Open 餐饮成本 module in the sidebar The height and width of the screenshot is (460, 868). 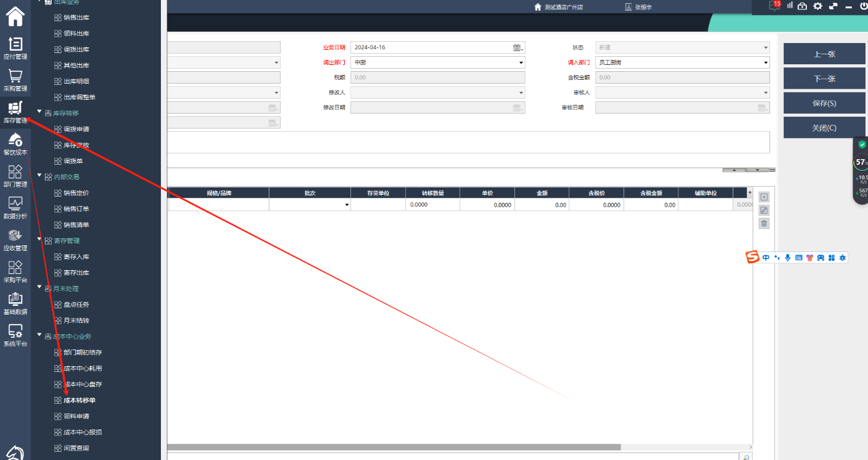point(15,140)
